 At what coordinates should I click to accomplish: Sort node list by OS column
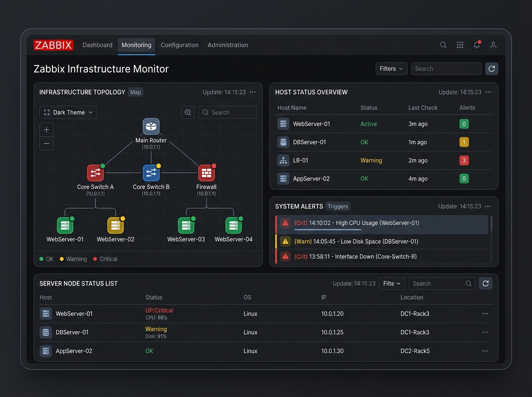(x=248, y=297)
